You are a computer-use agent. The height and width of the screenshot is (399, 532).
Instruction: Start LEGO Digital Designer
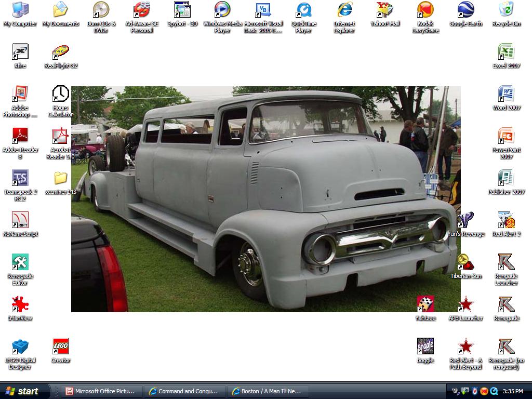(x=20, y=347)
